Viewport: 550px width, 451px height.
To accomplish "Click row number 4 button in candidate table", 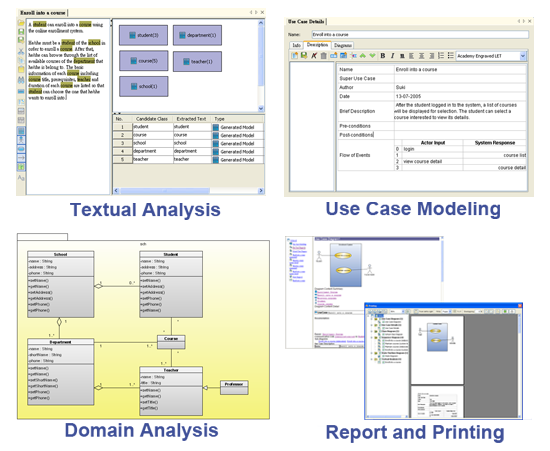I will [122, 151].
